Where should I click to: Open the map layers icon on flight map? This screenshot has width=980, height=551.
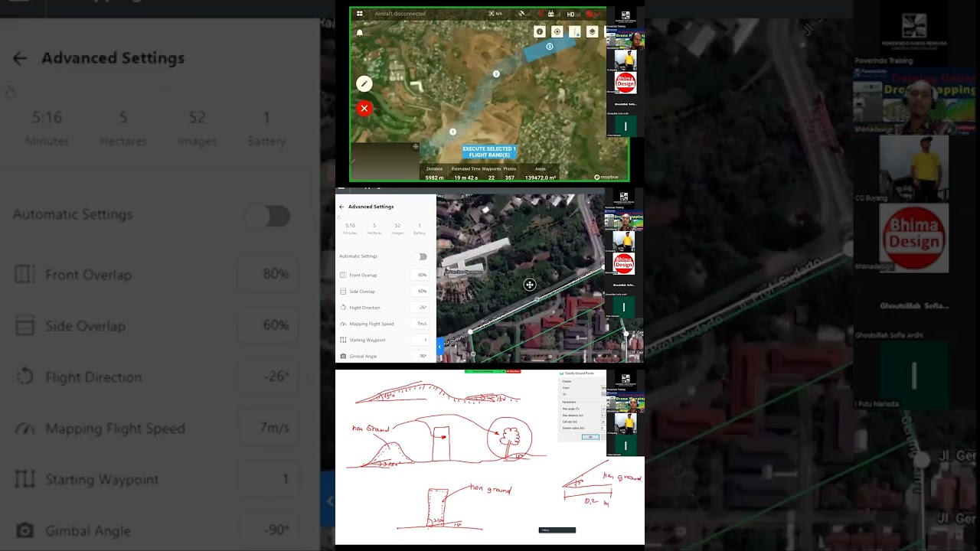593,31
